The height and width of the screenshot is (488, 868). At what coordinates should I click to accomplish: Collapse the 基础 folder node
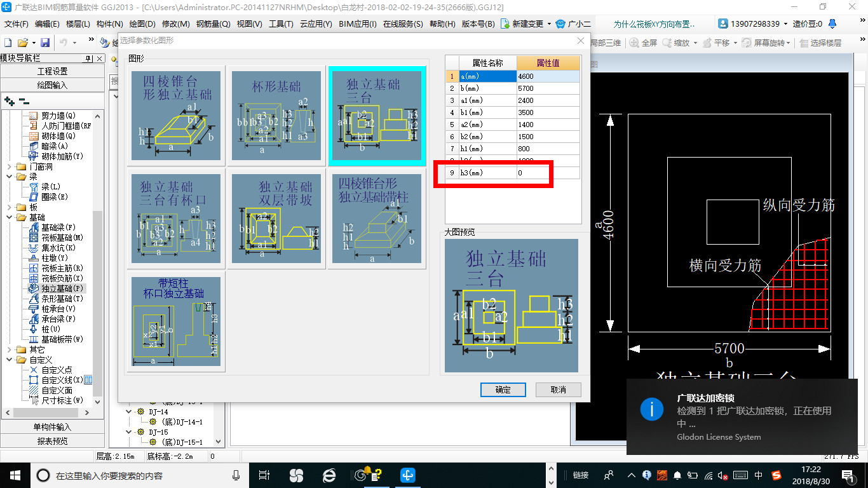(x=9, y=217)
